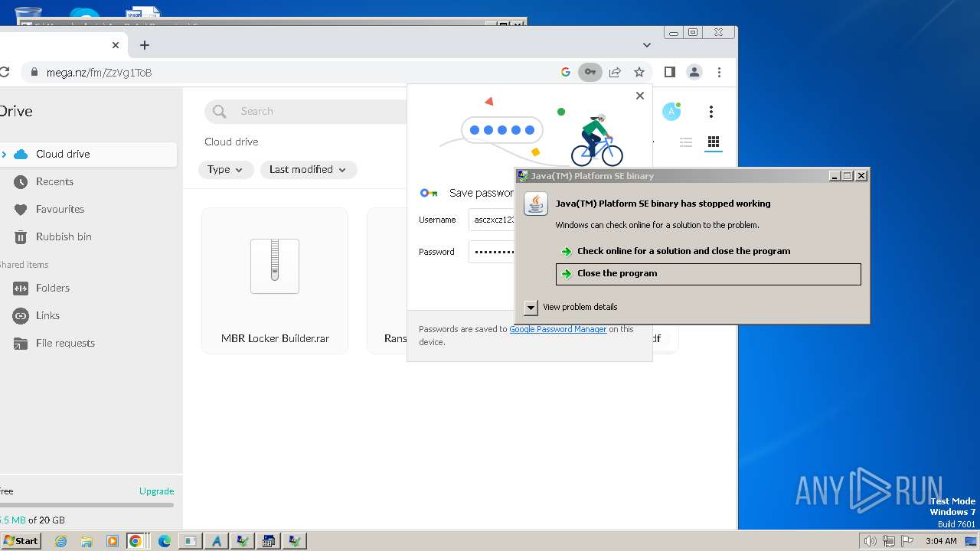This screenshot has height=551, width=980.
Task: Click the storage usage progress bar
Action: [87, 505]
